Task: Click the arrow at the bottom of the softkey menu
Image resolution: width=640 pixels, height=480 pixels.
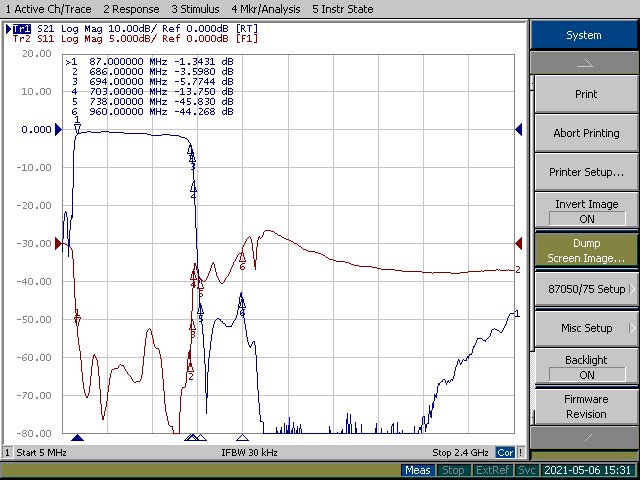Action: tap(583, 438)
